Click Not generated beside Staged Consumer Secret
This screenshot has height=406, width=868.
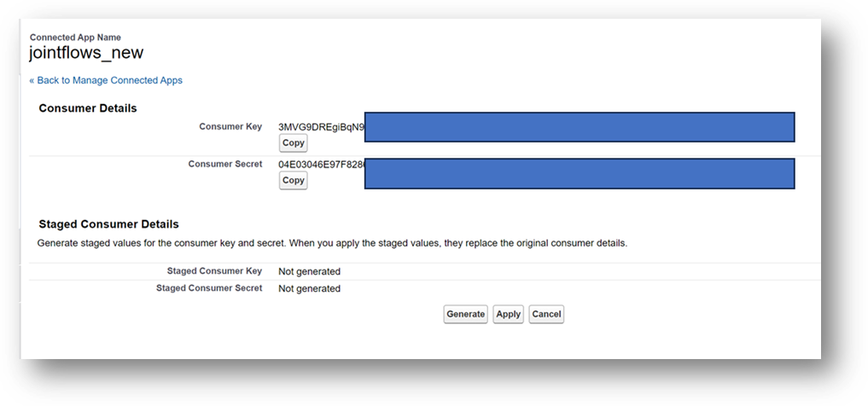pyautogui.click(x=309, y=288)
